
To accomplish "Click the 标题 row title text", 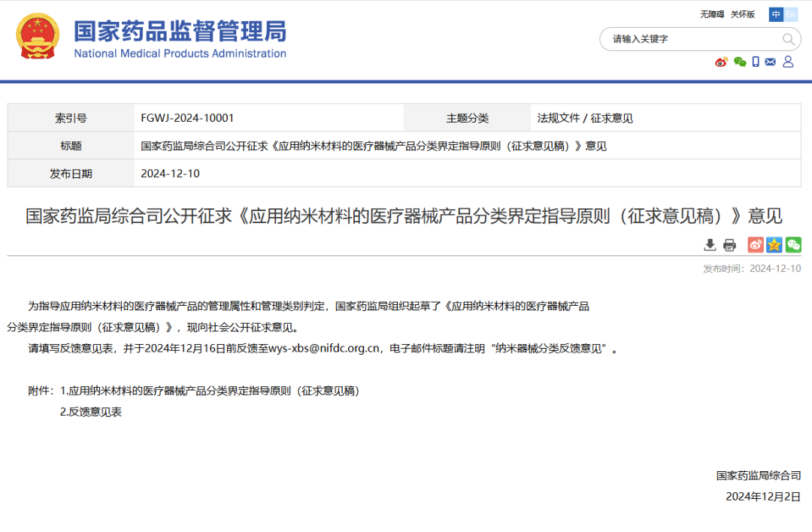I will pyautogui.click(x=374, y=147).
